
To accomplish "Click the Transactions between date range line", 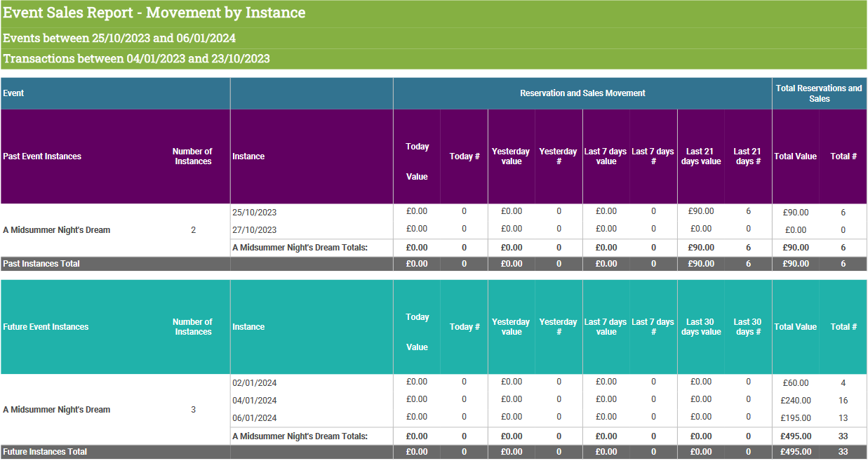I will [136, 59].
